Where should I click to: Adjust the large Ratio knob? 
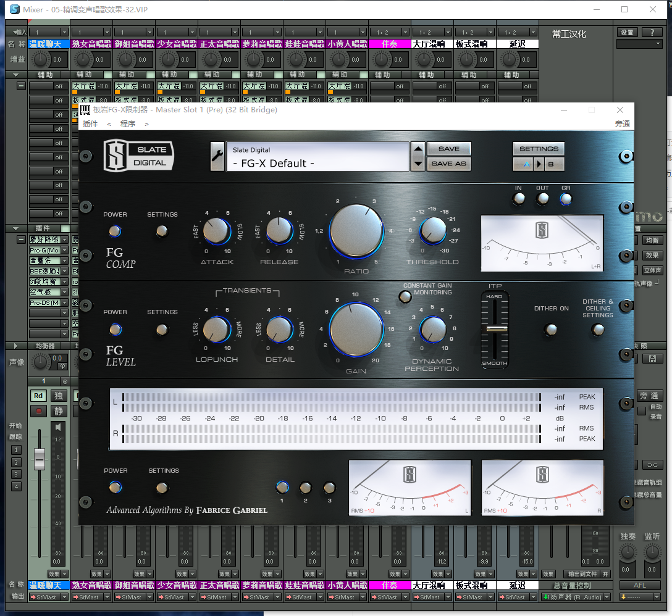pyautogui.click(x=356, y=231)
